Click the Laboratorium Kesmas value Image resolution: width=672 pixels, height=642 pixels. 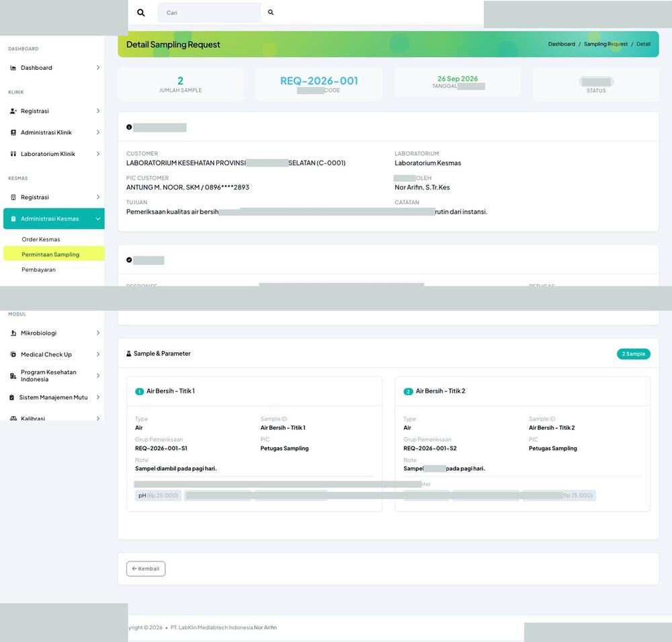point(427,163)
